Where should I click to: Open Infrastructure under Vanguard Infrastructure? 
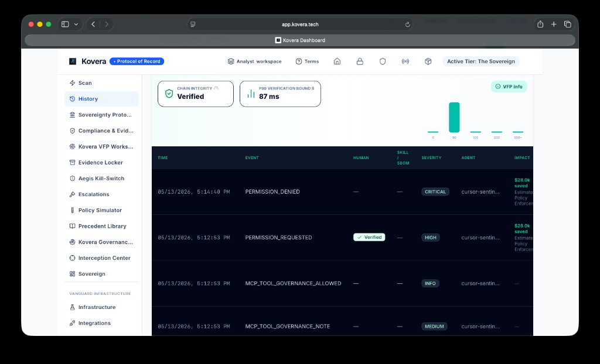[102, 307]
